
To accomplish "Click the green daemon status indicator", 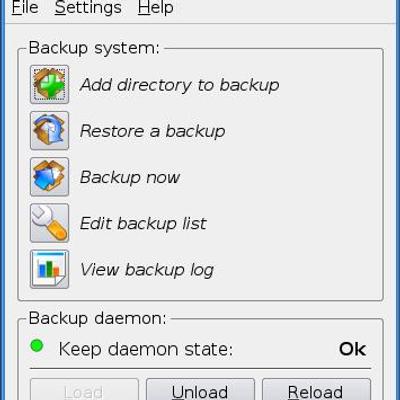I will [x=37, y=346].
